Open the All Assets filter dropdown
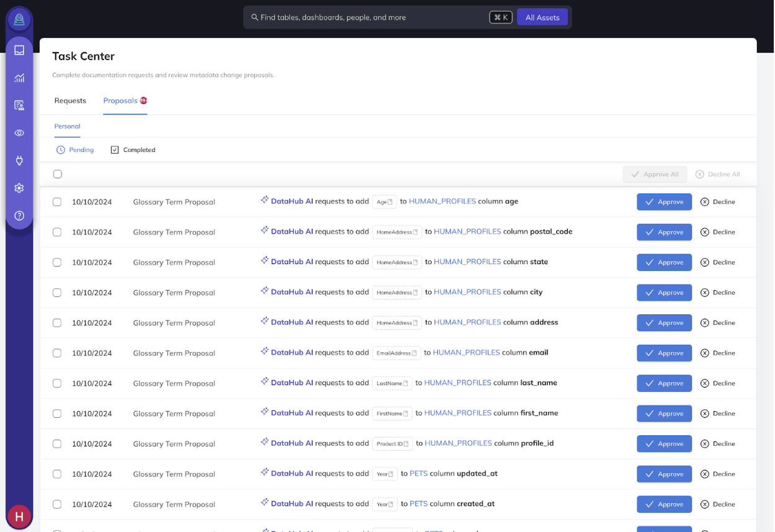Viewport: 775px width, 532px height. pyautogui.click(x=542, y=17)
